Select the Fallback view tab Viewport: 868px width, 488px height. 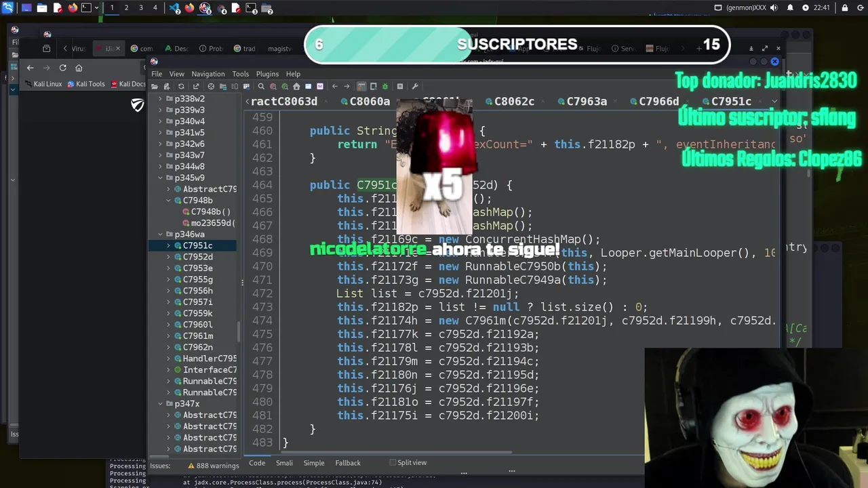coord(348,463)
